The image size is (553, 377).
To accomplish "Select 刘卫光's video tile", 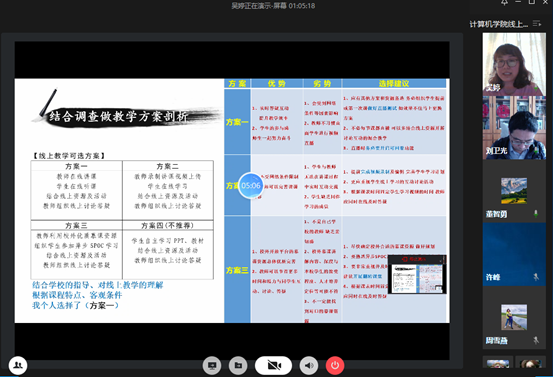I will point(514,128).
